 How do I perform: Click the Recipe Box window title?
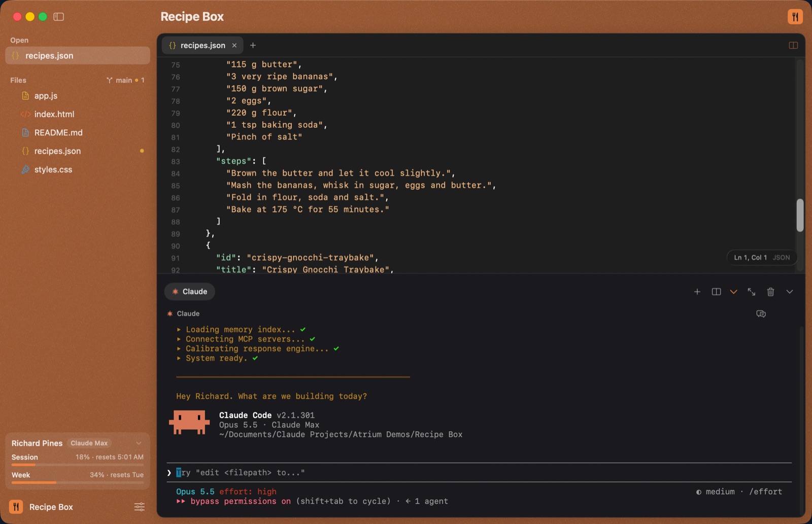[x=192, y=17]
